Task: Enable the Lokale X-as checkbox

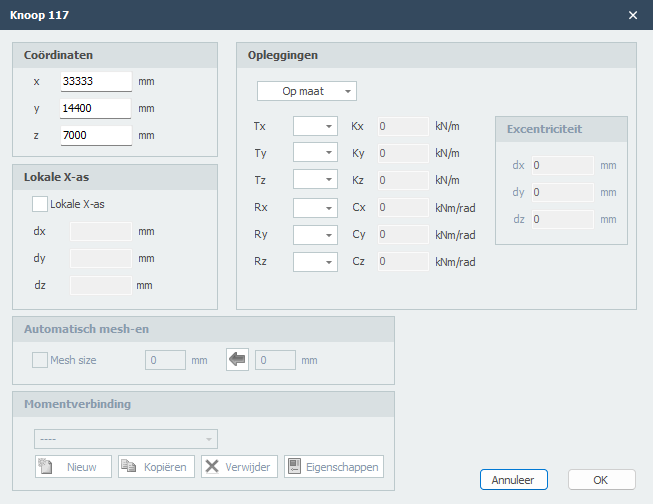Action: [x=40, y=204]
